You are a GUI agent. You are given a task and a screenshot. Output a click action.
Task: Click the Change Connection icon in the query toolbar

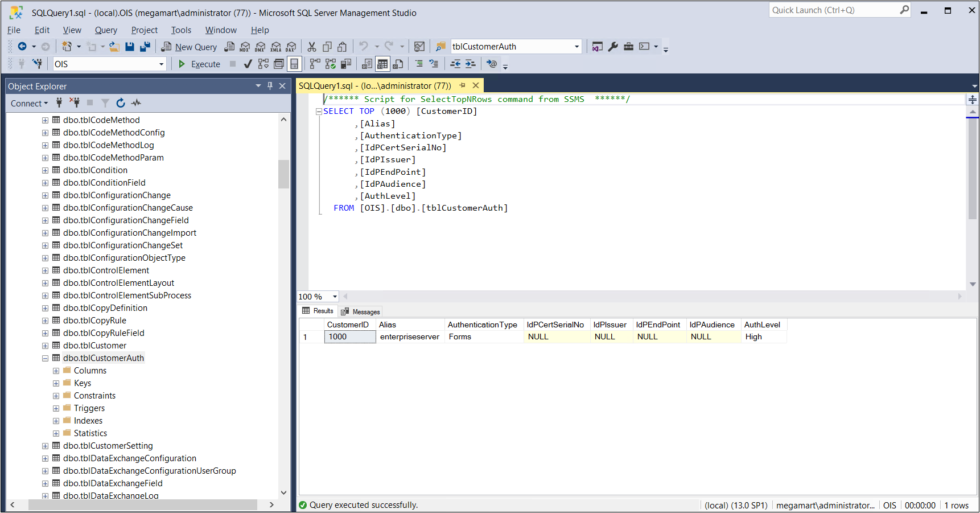[38, 64]
